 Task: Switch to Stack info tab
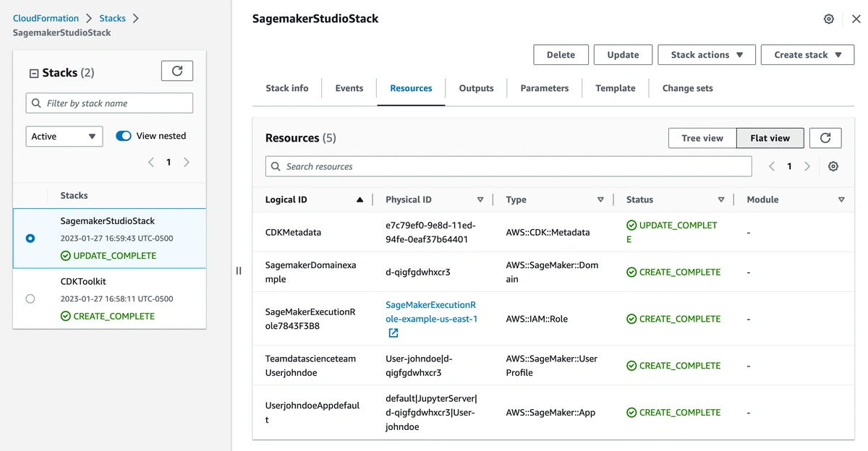point(287,88)
